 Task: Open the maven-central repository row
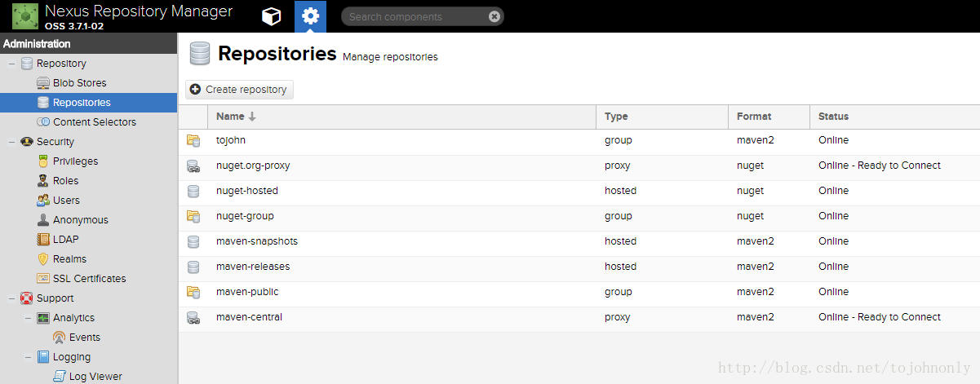579,317
